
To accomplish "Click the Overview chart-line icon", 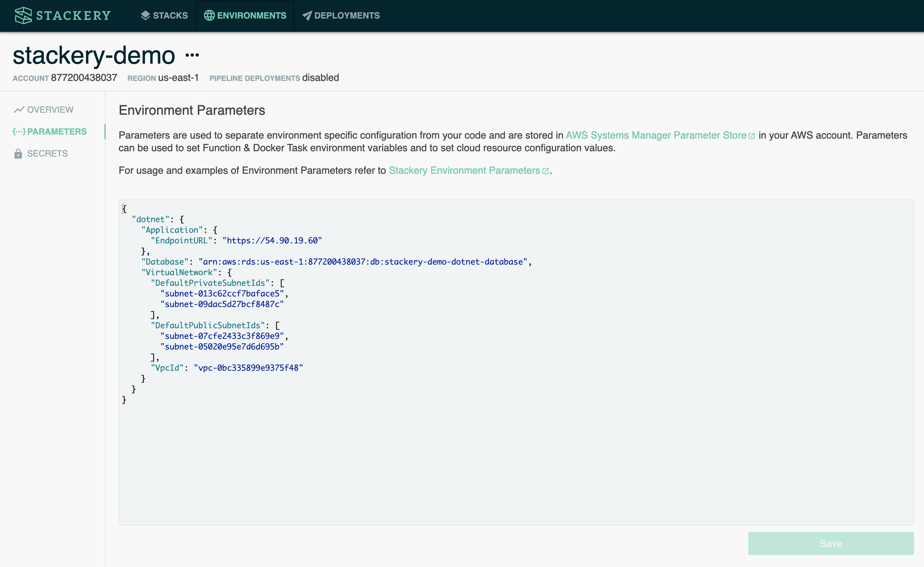I will point(19,109).
